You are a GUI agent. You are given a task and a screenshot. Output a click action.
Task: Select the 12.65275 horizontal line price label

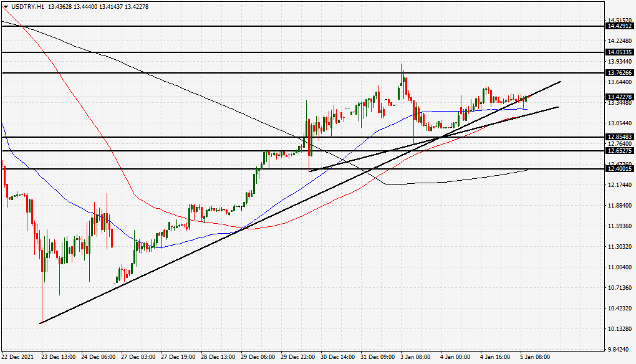pos(619,151)
